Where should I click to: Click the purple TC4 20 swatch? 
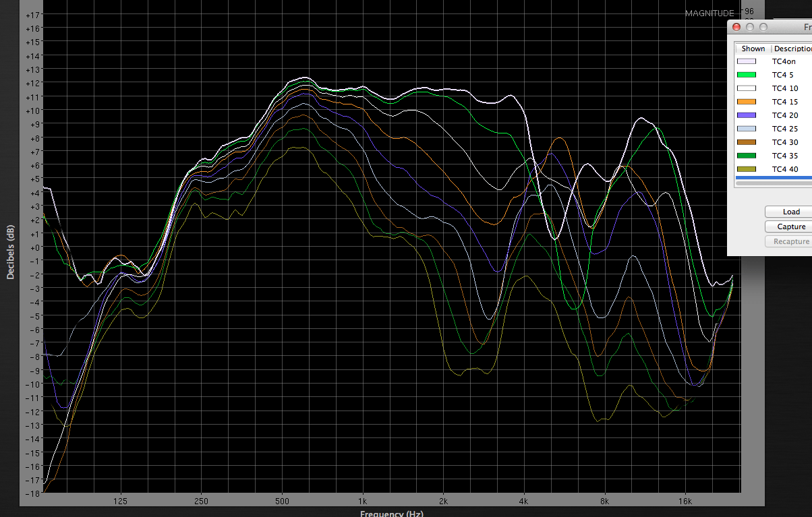coord(747,115)
